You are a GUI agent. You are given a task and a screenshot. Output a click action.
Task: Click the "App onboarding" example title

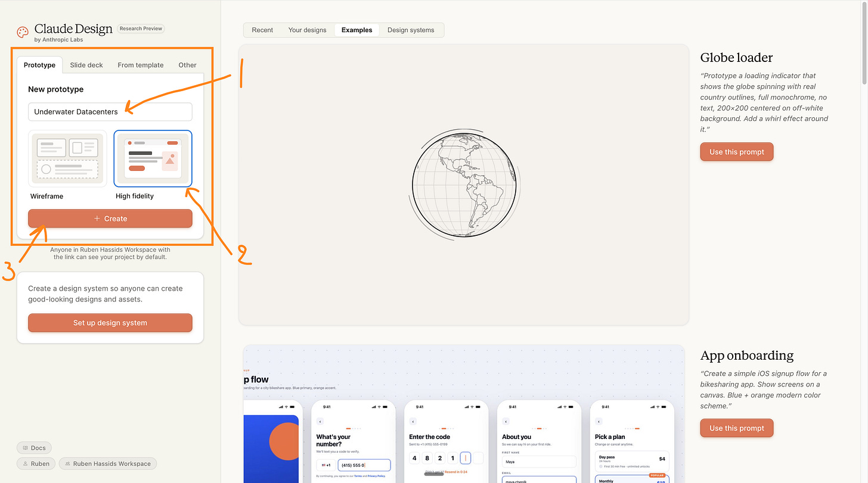[746, 356]
